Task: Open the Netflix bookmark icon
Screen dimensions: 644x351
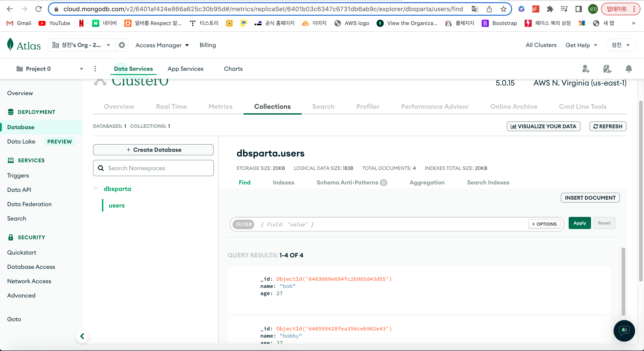Action: click(x=81, y=23)
